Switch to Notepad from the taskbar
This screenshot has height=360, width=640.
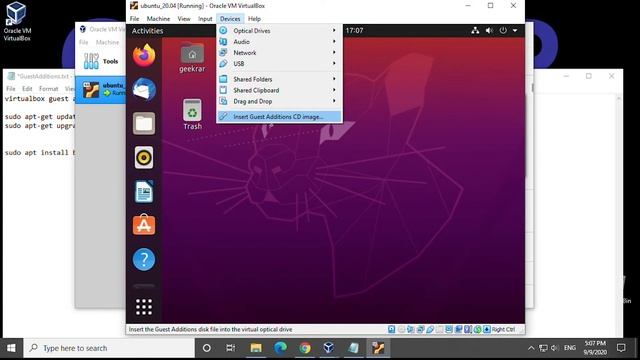pyautogui.click(x=353, y=348)
